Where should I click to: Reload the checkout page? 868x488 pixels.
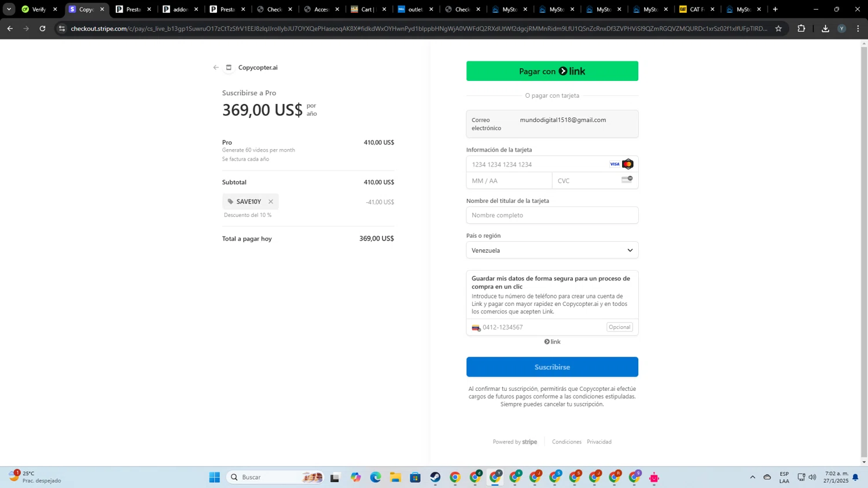tap(42, 28)
